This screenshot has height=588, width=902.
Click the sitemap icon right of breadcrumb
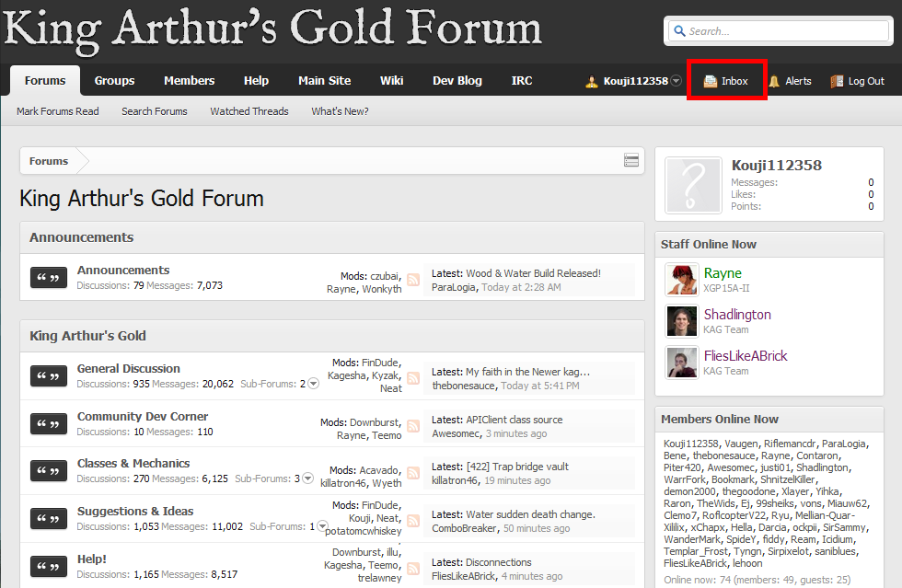coord(631,161)
